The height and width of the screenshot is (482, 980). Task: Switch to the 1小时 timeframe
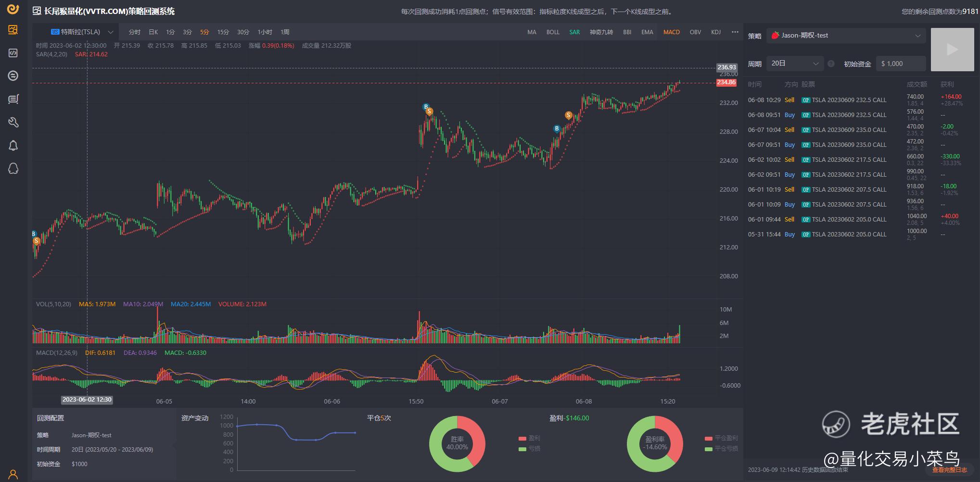(x=265, y=32)
